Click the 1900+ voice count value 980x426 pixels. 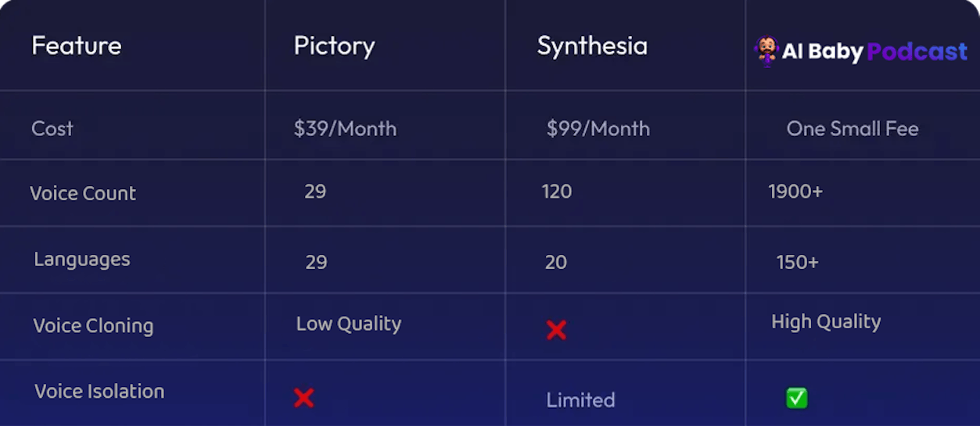point(795,192)
